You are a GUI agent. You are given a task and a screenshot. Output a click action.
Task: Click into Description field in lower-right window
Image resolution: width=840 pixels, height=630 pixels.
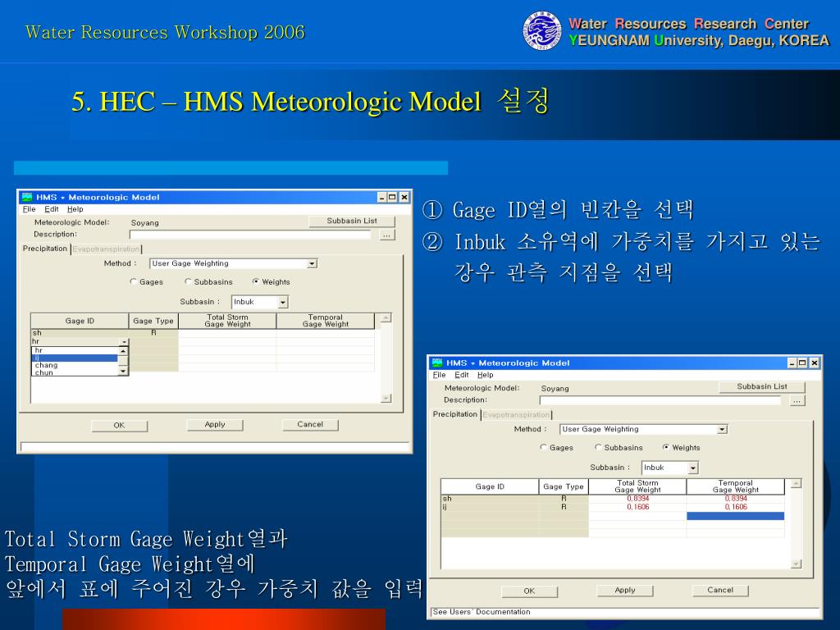[x=660, y=400]
